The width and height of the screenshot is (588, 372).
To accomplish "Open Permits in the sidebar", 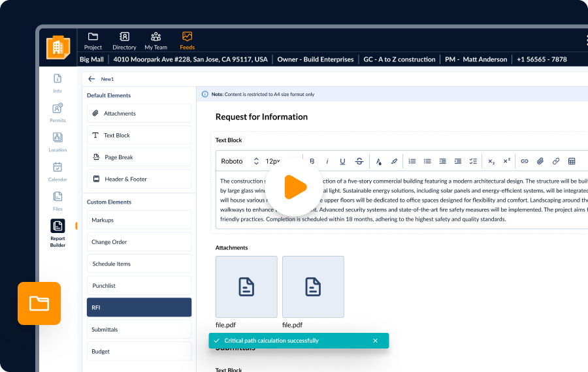I will pyautogui.click(x=57, y=113).
